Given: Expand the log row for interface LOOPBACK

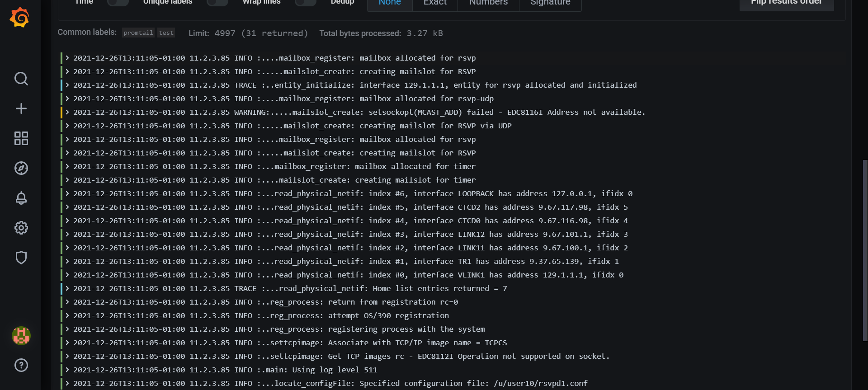Looking at the screenshot, I should 67,193.
